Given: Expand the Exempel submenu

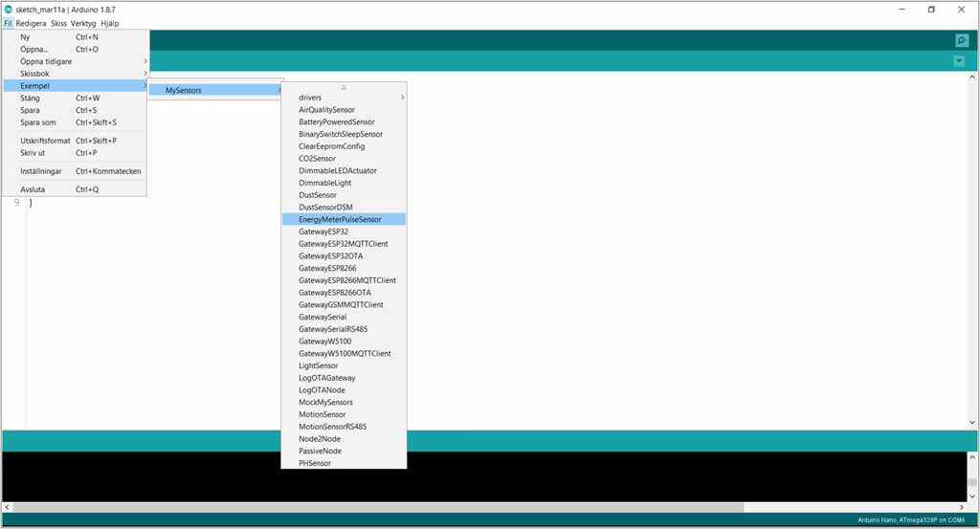Looking at the screenshot, I should click(x=75, y=85).
